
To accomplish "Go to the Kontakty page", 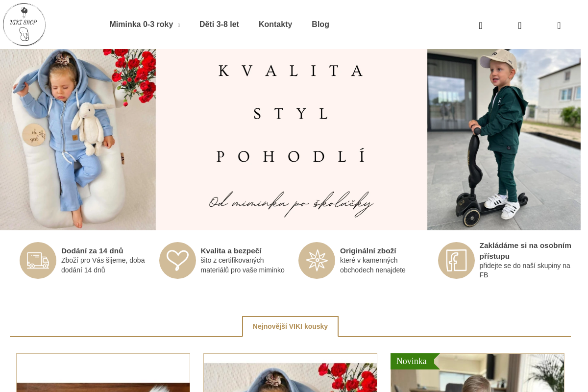I will (x=275, y=24).
